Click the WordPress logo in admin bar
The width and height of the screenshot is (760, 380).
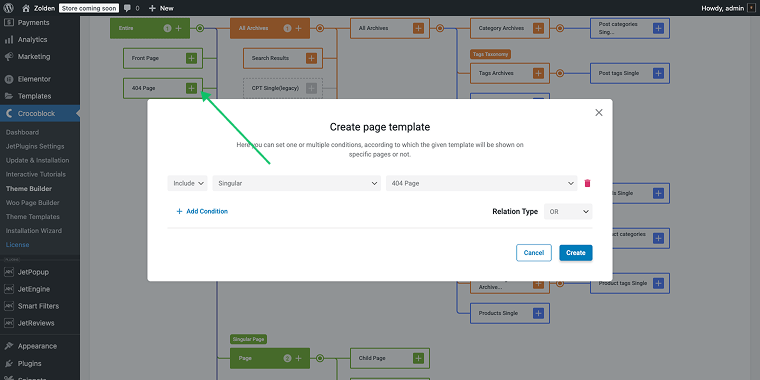tap(9, 8)
